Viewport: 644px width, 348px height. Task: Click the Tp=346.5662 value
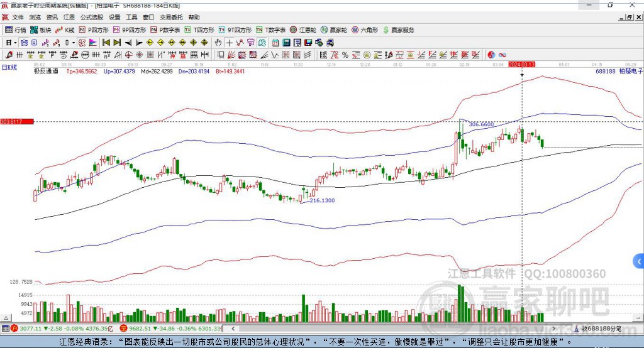coord(82,71)
